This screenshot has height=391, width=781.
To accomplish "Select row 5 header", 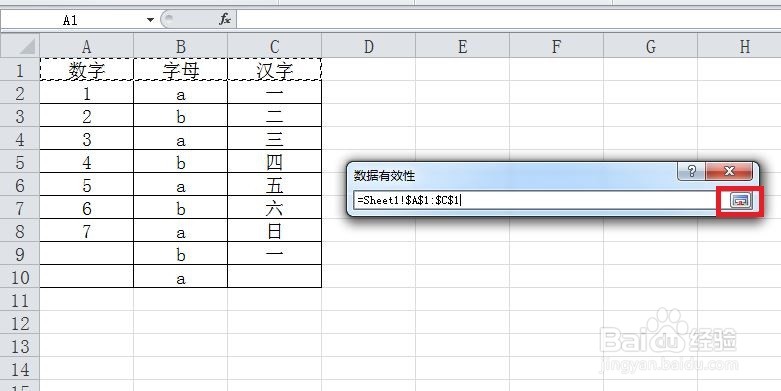I will pyautogui.click(x=20, y=161).
